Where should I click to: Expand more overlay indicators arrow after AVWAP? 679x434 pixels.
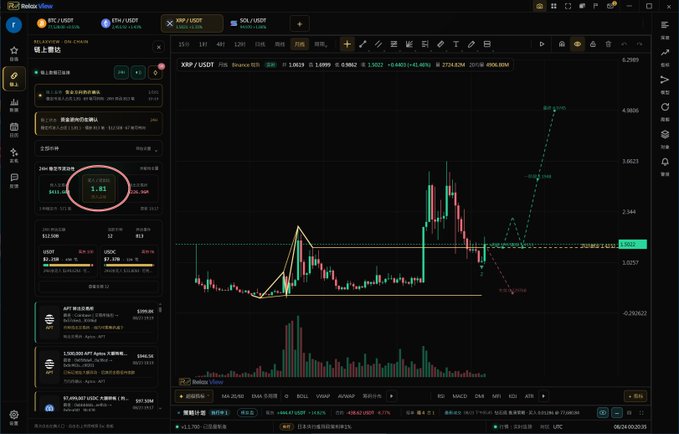(391, 396)
